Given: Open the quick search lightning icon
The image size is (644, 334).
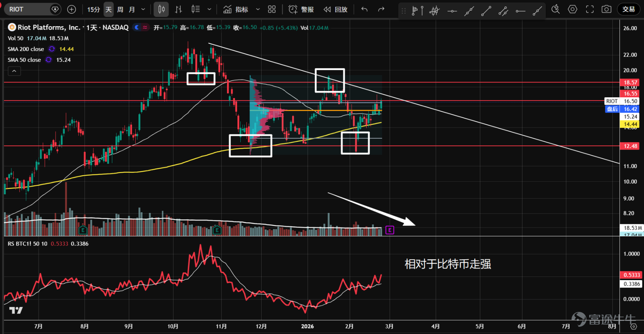Looking at the screenshot, I should point(555,9).
